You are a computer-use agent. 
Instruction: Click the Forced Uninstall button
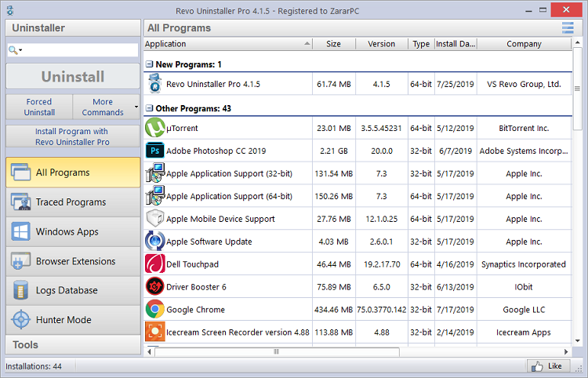point(39,107)
